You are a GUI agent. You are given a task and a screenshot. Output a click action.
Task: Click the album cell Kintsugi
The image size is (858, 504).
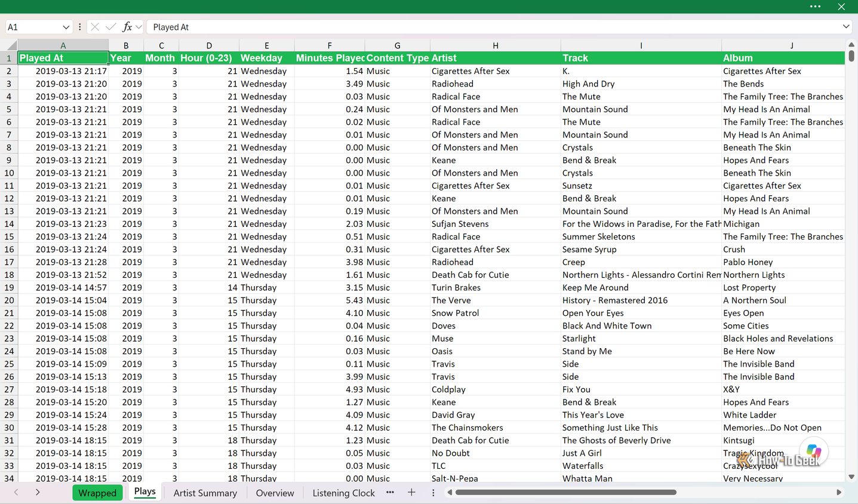(x=783, y=440)
